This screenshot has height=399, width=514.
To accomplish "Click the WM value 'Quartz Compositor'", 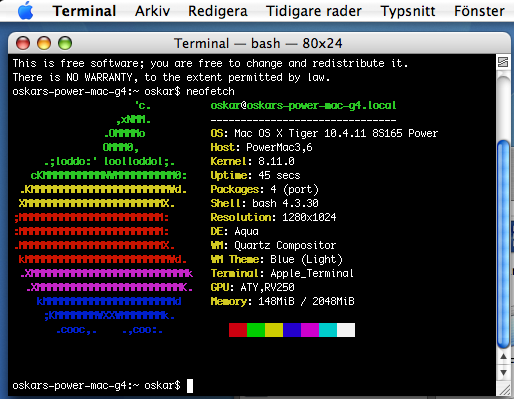I will 285,246.
